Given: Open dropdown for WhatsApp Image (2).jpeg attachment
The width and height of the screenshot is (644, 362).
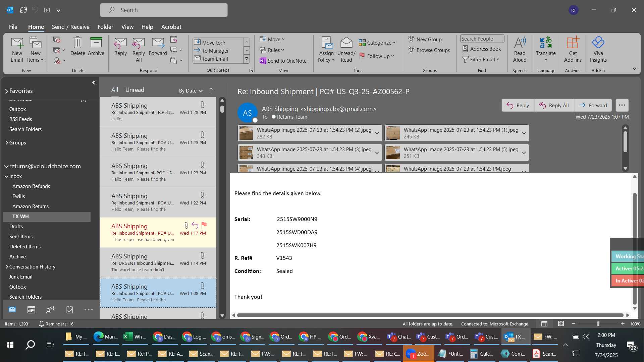Looking at the screenshot, I should (x=377, y=133).
